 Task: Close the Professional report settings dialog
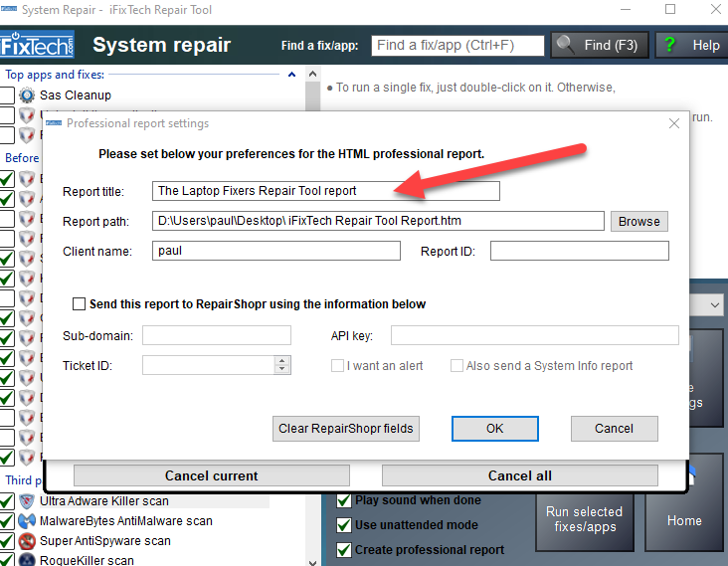[x=674, y=123]
